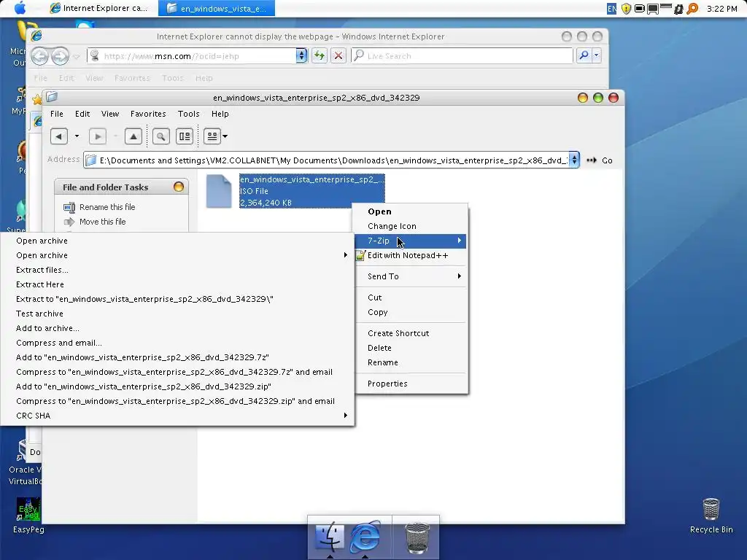Go up one folder with the Up button

coord(133,136)
